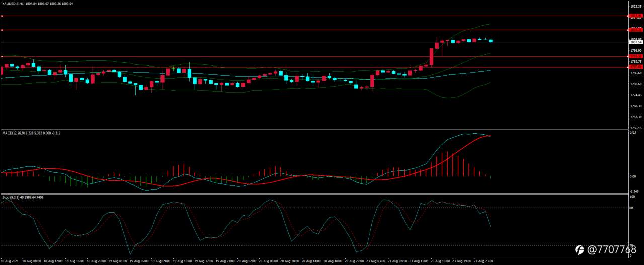Click the MACD -2.245 scale value
This screenshot has width=644, height=265.
pos(635,191)
